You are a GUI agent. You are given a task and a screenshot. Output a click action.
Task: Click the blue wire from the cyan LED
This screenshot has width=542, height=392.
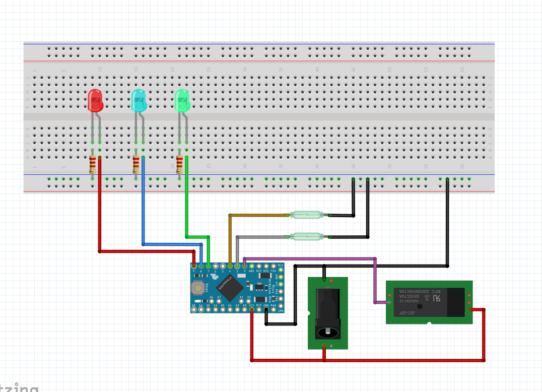(144, 212)
